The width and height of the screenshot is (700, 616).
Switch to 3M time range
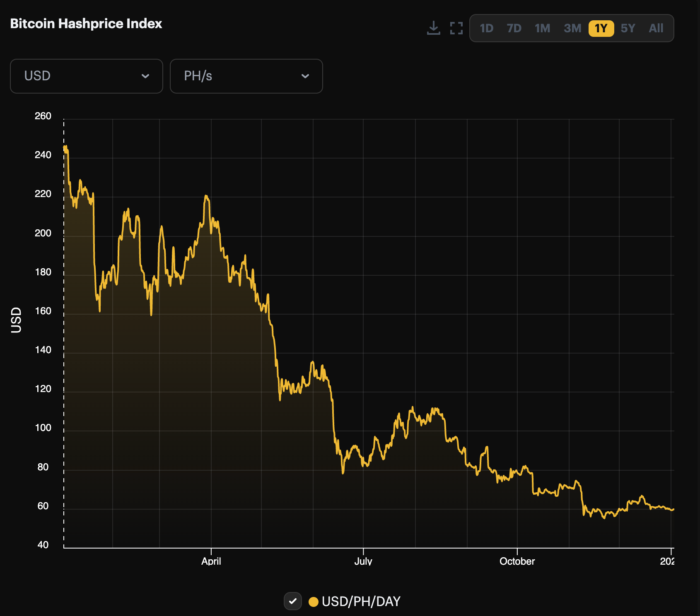[x=572, y=28]
